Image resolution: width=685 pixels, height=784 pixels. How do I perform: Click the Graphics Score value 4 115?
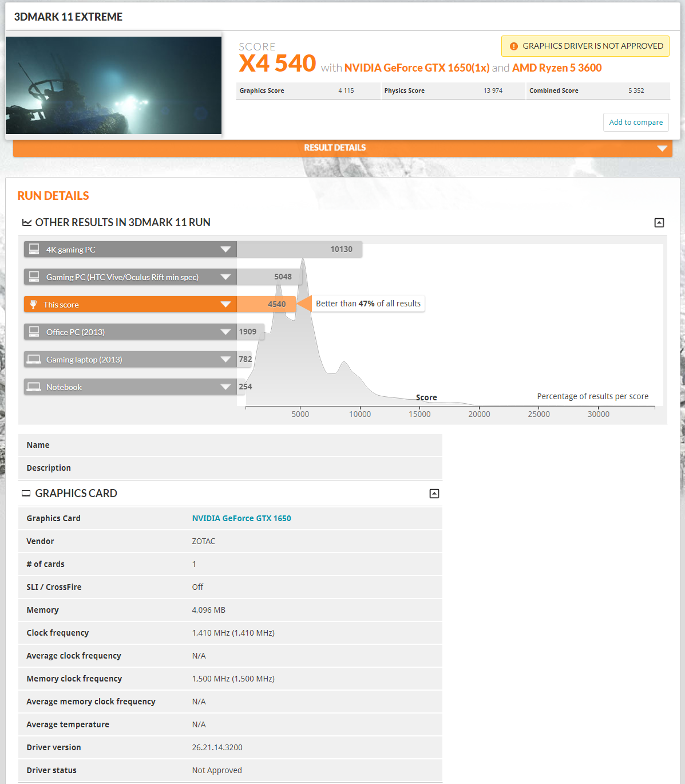(x=346, y=90)
